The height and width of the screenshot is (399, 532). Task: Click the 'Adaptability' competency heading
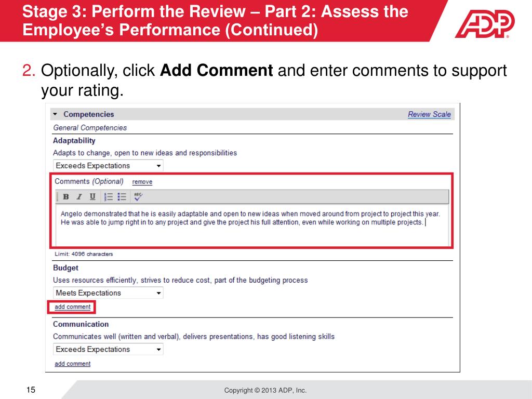click(x=74, y=140)
